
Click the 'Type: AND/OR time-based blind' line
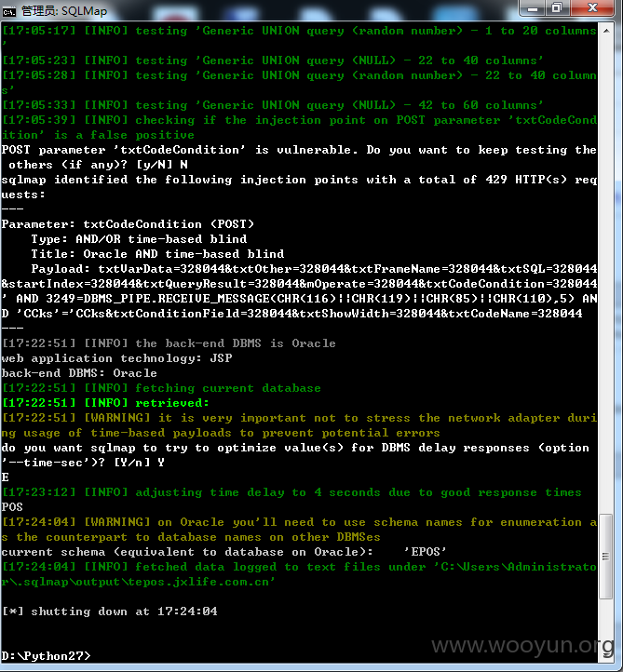(x=139, y=239)
